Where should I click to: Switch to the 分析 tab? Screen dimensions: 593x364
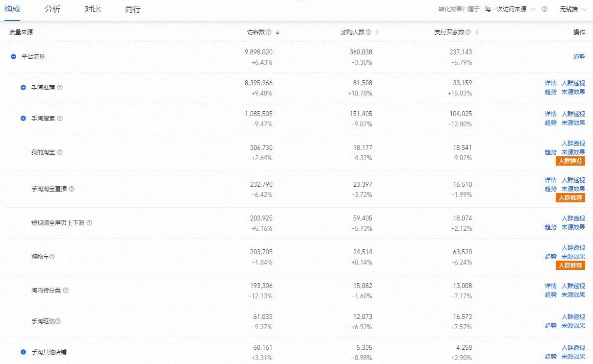pyautogui.click(x=52, y=9)
